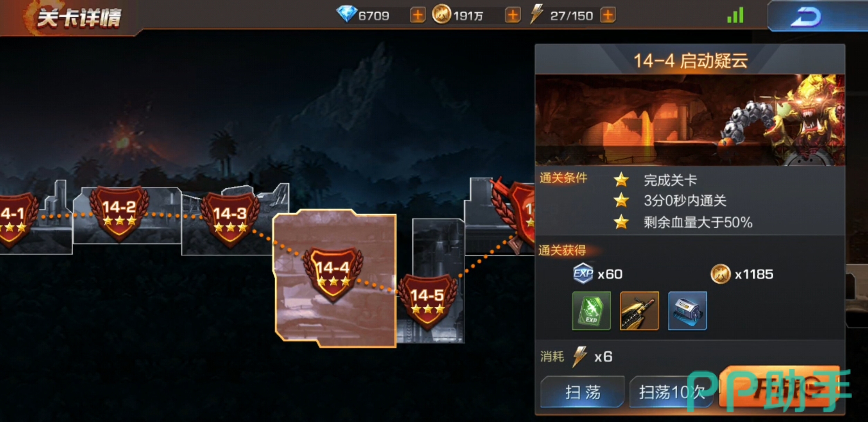Tap the gold coin currency icon
The height and width of the screenshot is (422, 868).
click(x=441, y=15)
